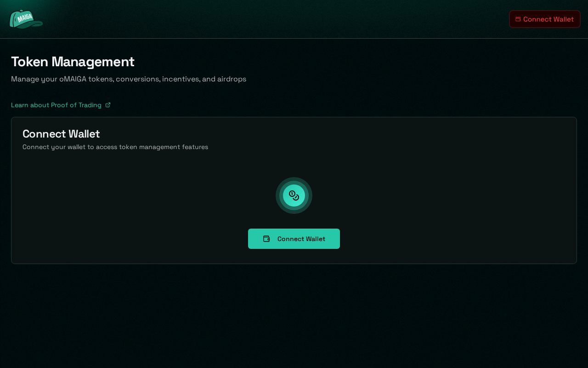
Task: Open the MAIGA cap logo home link
Action: click(26, 19)
